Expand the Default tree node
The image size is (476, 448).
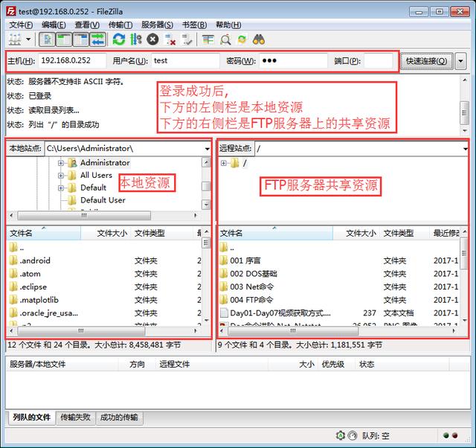[x=61, y=188]
